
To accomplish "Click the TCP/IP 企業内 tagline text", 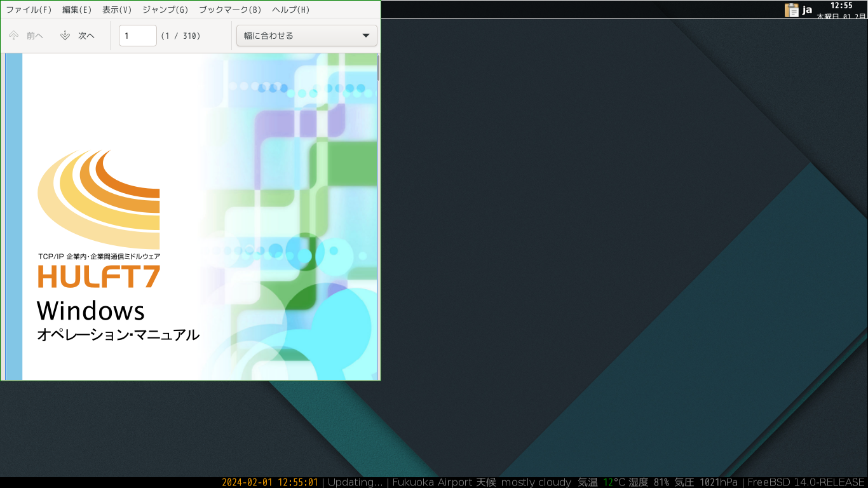I will (99, 256).
